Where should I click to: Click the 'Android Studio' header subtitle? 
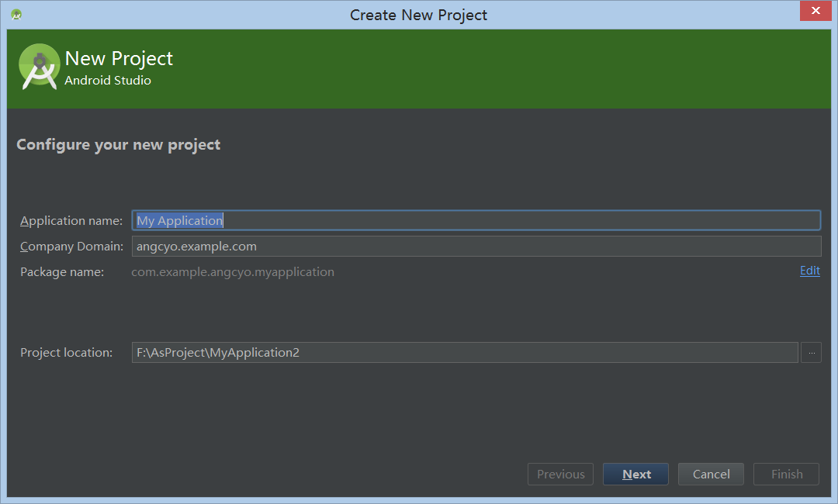[x=108, y=81]
